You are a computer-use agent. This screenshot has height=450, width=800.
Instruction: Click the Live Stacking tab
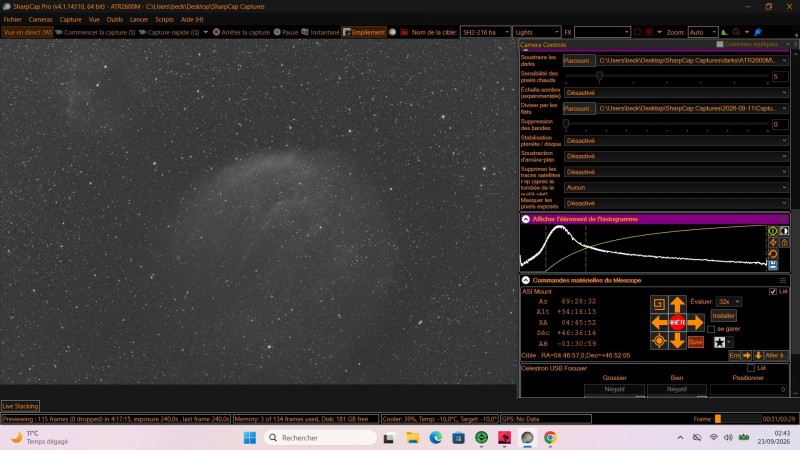20,406
